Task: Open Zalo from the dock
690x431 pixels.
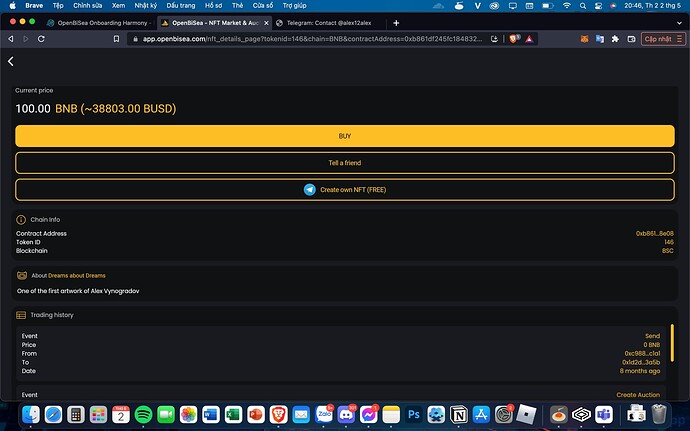Action: (324, 414)
